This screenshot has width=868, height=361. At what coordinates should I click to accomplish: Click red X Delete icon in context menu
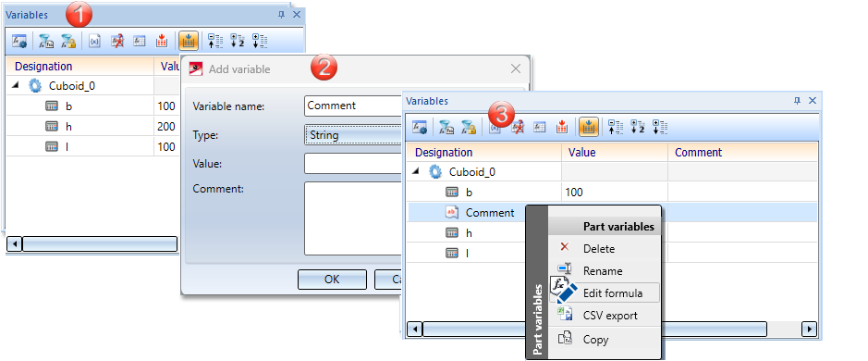(x=564, y=247)
